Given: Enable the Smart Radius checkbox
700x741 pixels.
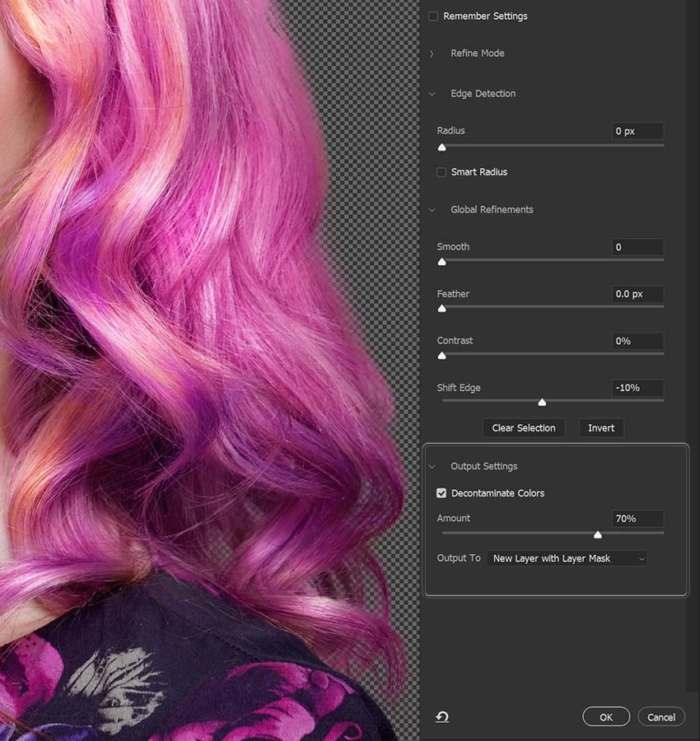Looking at the screenshot, I should (x=442, y=172).
